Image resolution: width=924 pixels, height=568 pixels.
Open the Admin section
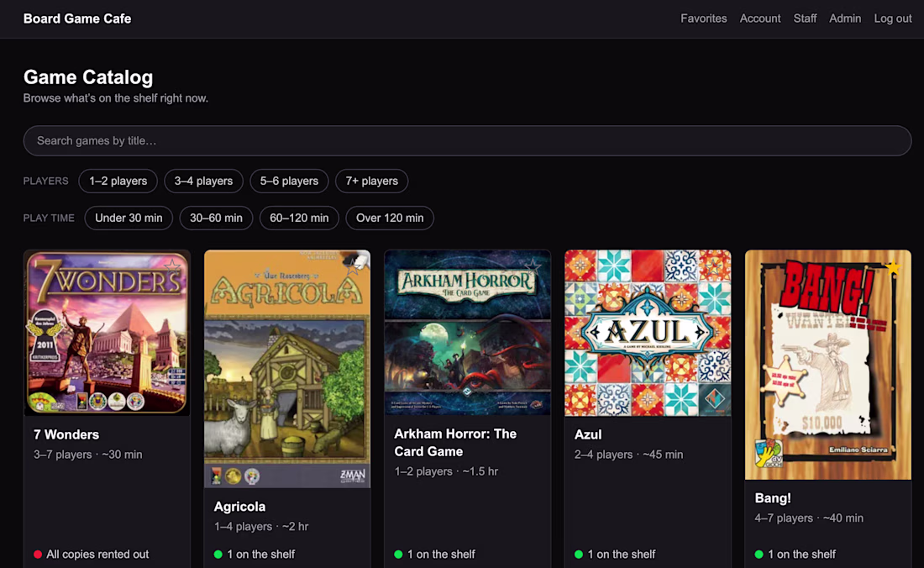pyautogui.click(x=845, y=18)
